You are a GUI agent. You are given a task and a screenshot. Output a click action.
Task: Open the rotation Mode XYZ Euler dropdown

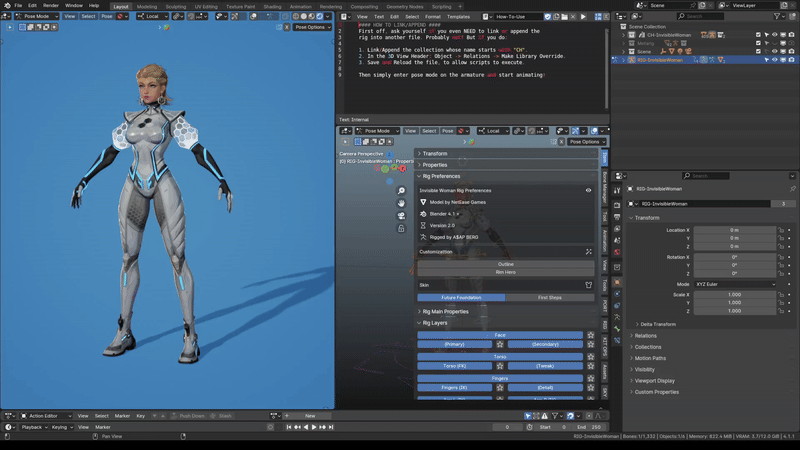point(735,284)
